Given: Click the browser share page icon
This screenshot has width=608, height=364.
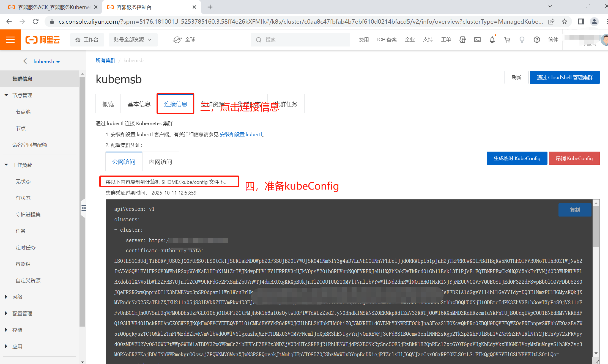Looking at the screenshot, I should [551, 21].
